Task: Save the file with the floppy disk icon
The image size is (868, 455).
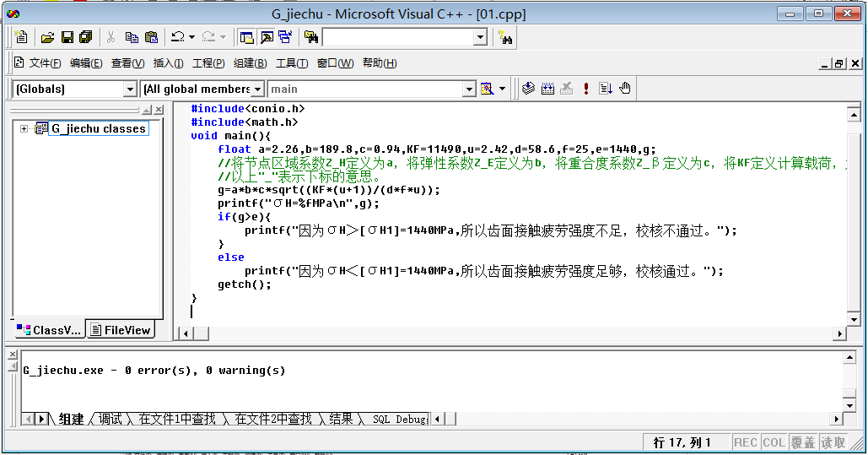Action: [x=67, y=37]
